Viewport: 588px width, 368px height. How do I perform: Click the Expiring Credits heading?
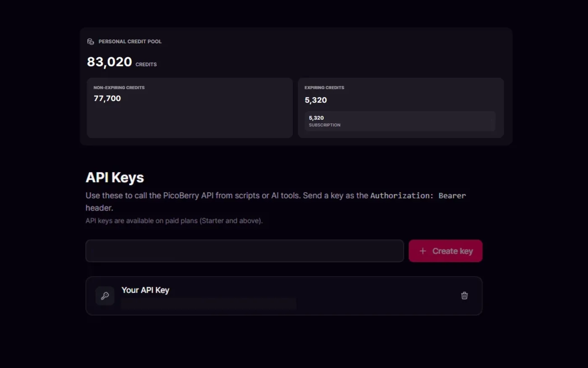click(x=324, y=87)
